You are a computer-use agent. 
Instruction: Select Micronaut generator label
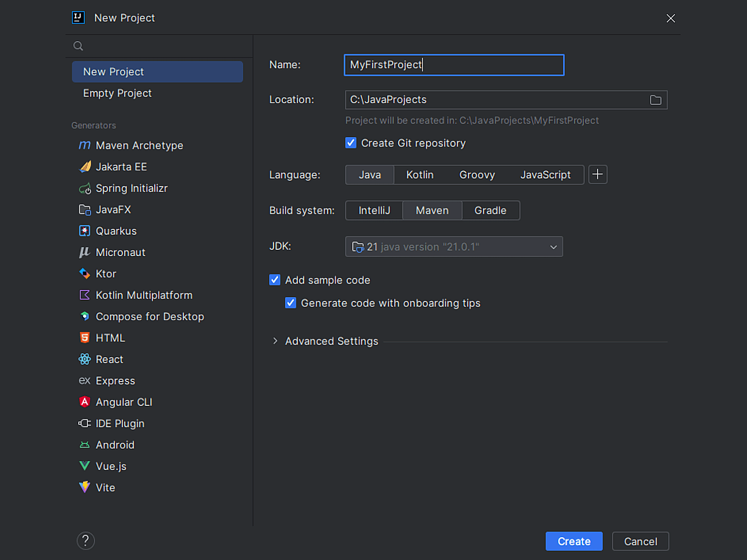pos(121,253)
